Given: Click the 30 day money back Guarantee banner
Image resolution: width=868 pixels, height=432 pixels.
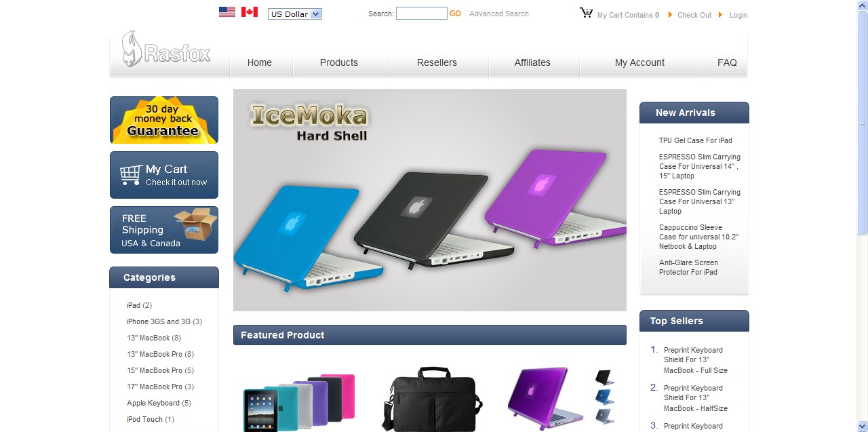Looking at the screenshot, I should (x=164, y=120).
